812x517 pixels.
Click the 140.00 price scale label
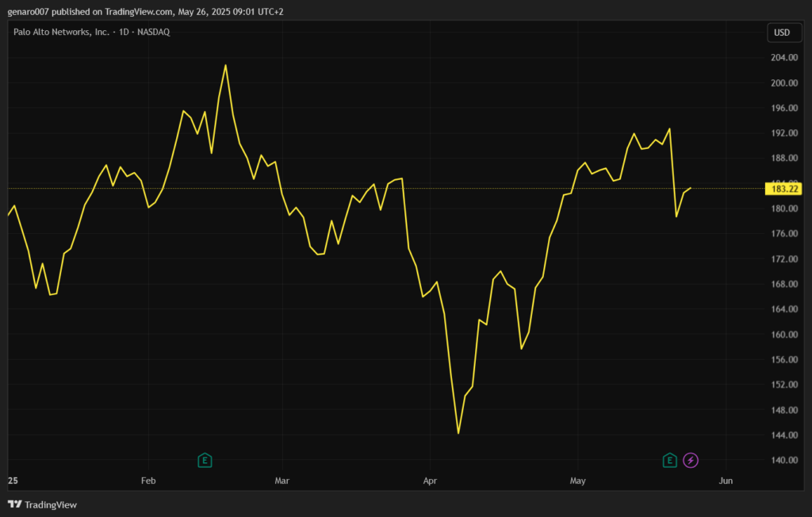tap(783, 460)
